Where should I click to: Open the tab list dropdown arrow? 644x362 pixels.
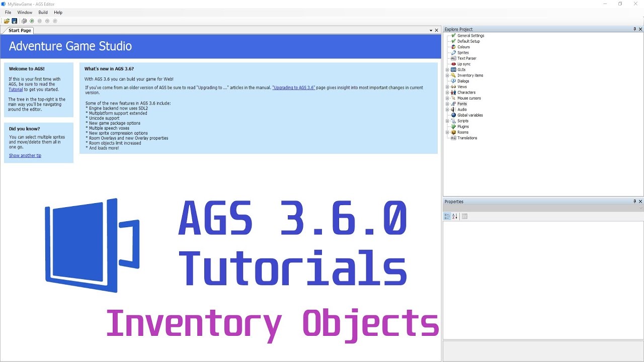tap(431, 31)
